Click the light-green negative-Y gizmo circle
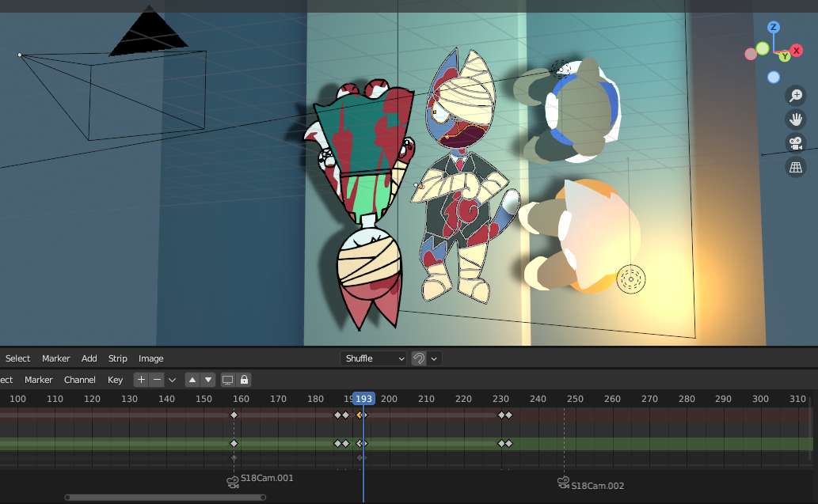The height and width of the screenshot is (504, 818). [x=763, y=48]
